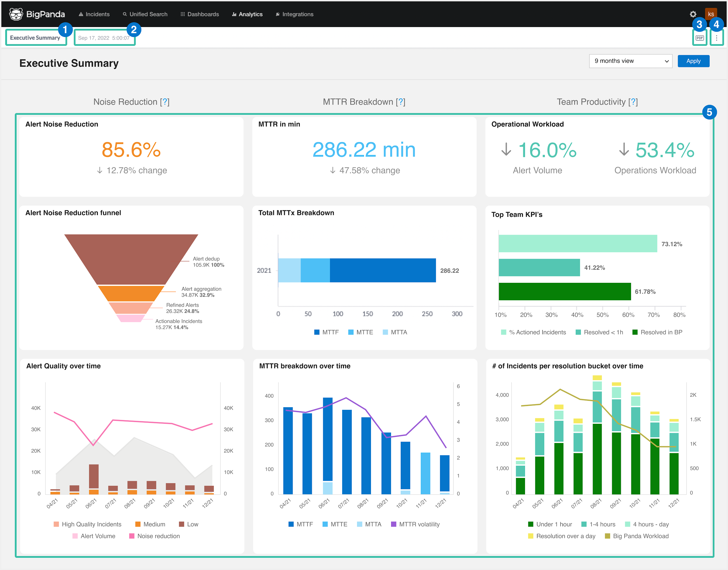Open the MTTR Breakdown help tooltip
Image resolution: width=728 pixels, height=570 pixels.
point(400,102)
